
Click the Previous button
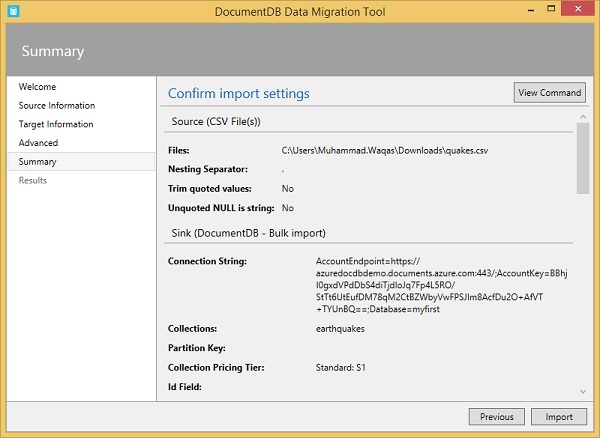point(496,417)
